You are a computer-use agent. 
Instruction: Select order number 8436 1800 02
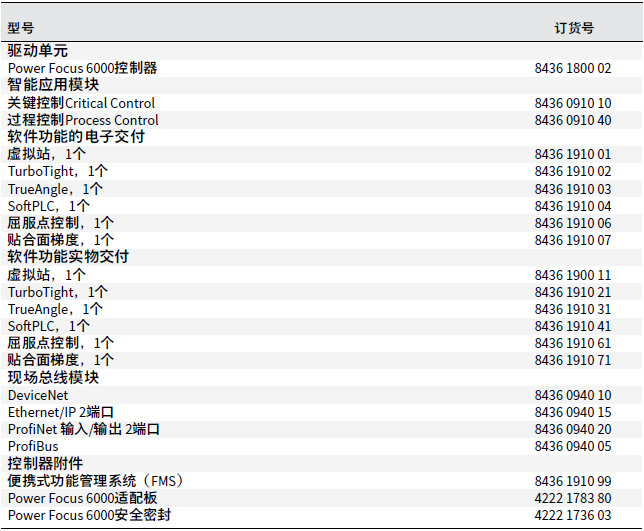[x=573, y=68]
